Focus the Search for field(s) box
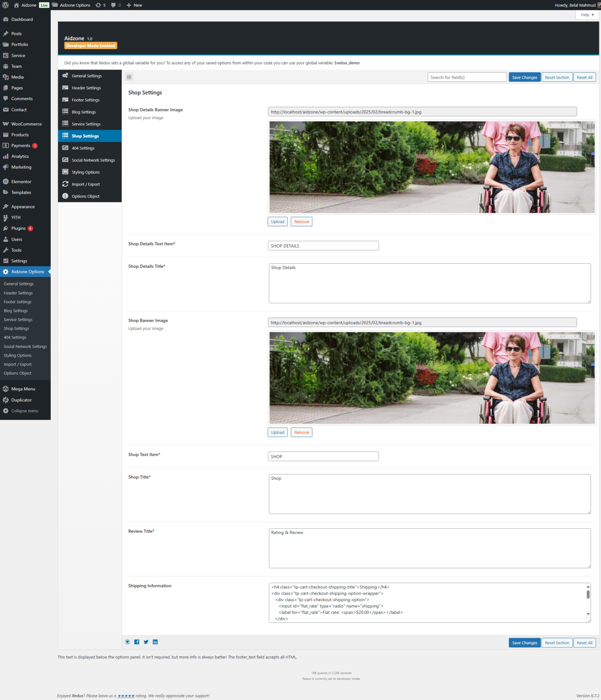Screen dimensions: 601x700 [x=467, y=77]
